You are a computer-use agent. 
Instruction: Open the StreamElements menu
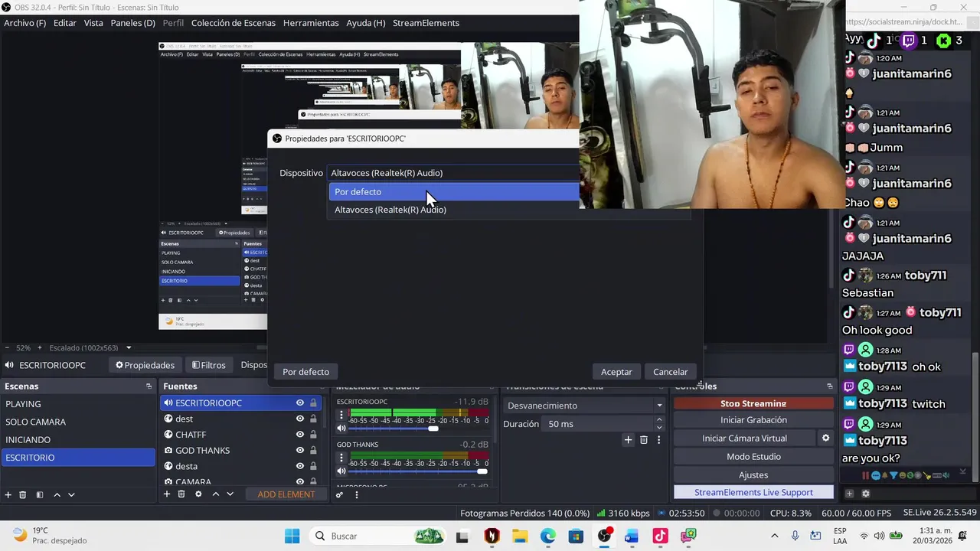tap(426, 23)
